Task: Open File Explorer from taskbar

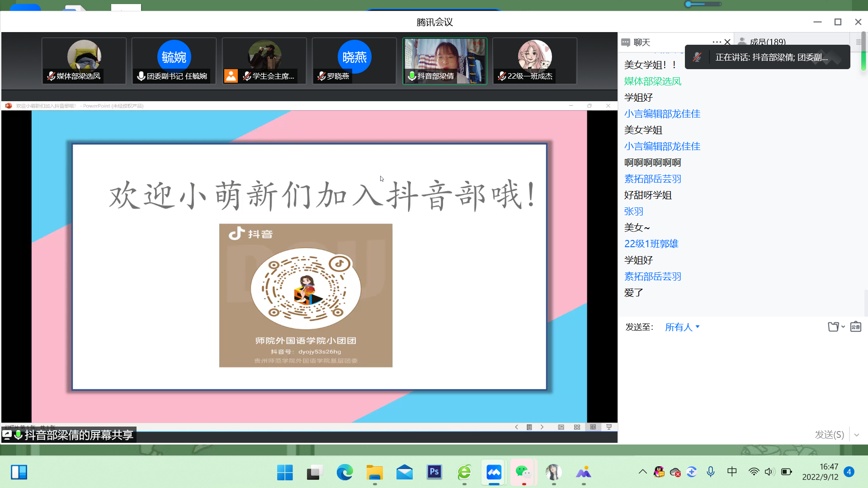Action: click(374, 473)
